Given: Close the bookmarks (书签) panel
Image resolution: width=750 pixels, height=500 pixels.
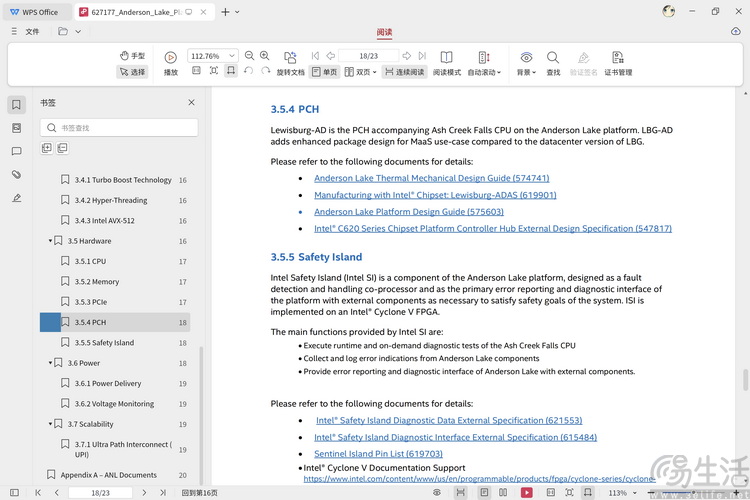Looking at the screenshot, I should click(x=191, y=102).
